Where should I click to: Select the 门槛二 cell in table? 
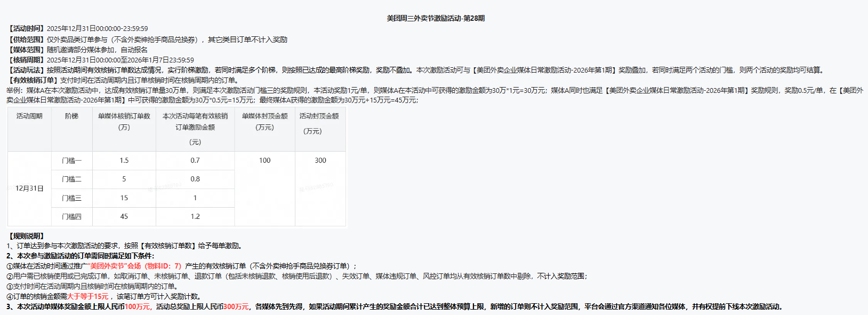click(x=71, y=179)
